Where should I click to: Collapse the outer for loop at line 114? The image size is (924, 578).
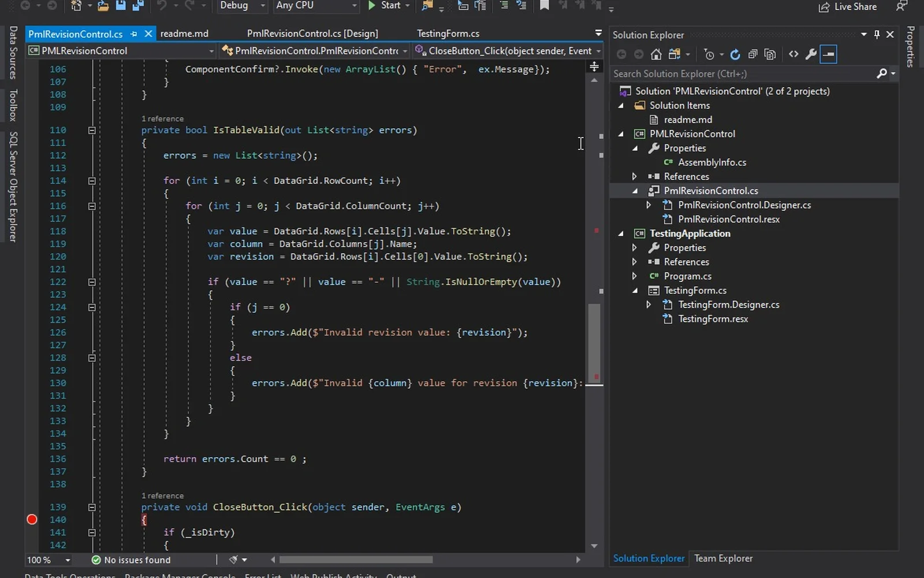92,181
